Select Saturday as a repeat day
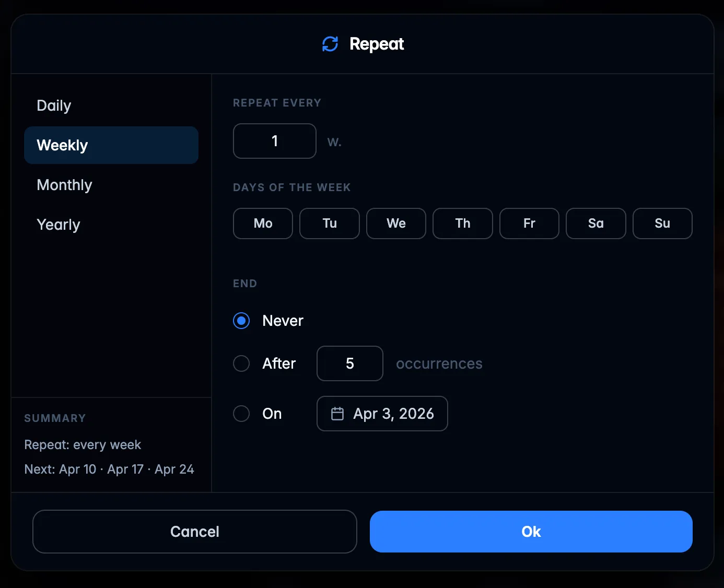Screen dimensions: 724x588 click(x=595, y=224)
